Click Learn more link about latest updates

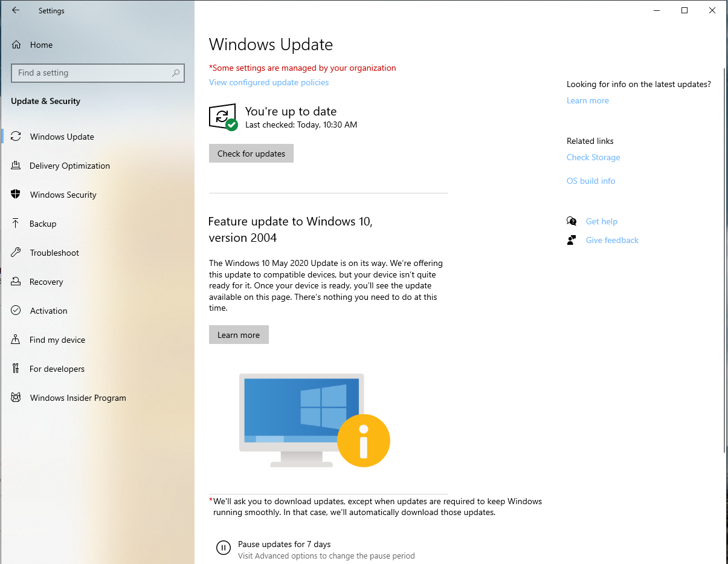click(588, 100)
